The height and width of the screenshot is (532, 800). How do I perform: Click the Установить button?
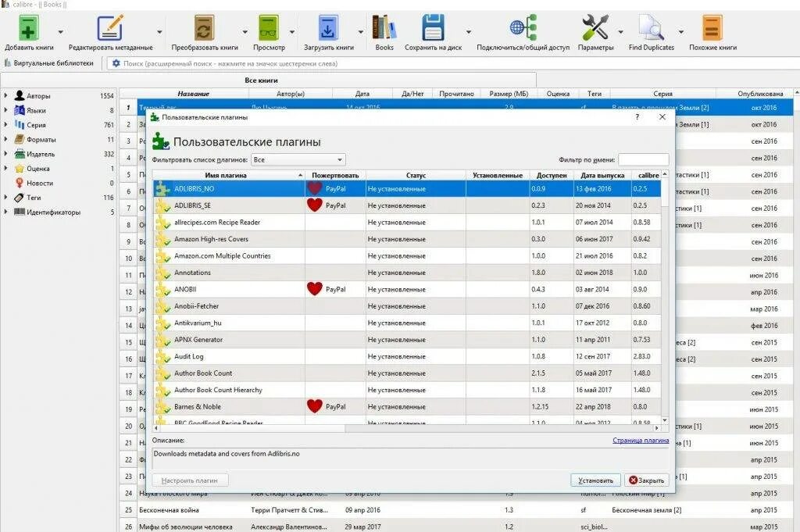click(595, 480)
